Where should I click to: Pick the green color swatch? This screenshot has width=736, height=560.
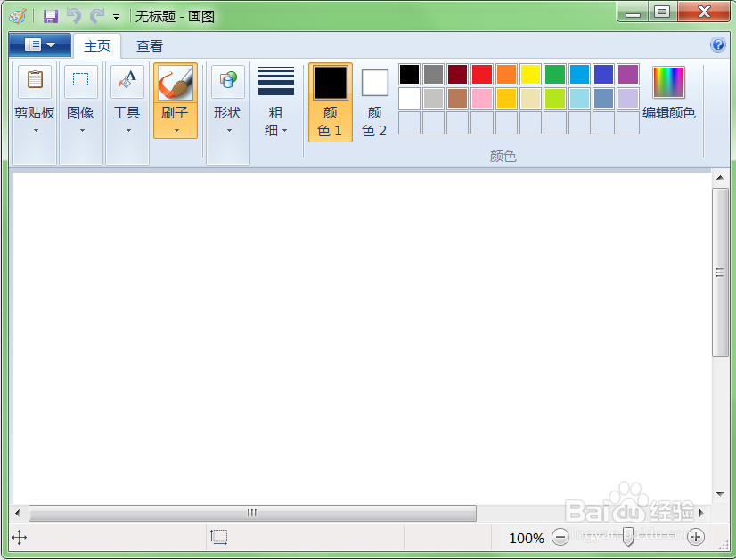555,75
